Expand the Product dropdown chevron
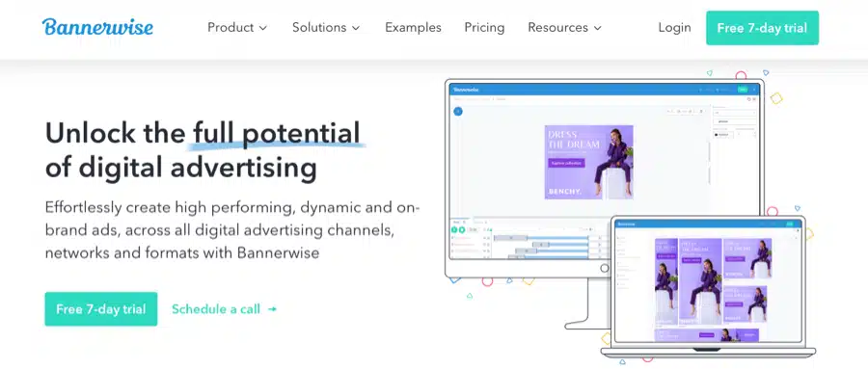 [263, 28]
